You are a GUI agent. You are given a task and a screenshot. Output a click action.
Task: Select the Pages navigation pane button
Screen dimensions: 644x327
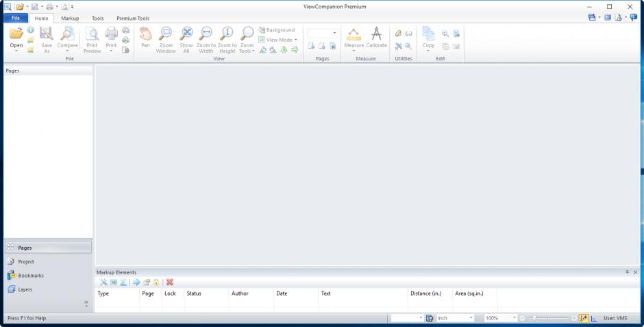(48, 248)
